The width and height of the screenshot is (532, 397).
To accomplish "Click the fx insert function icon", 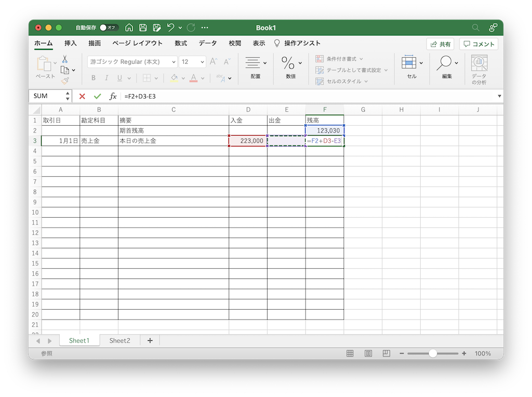I will pos(113,96).
